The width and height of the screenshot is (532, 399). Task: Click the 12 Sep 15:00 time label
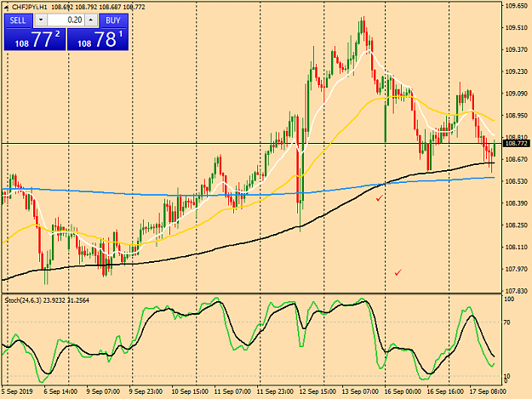pyautogui.click(x=317, y=391)
